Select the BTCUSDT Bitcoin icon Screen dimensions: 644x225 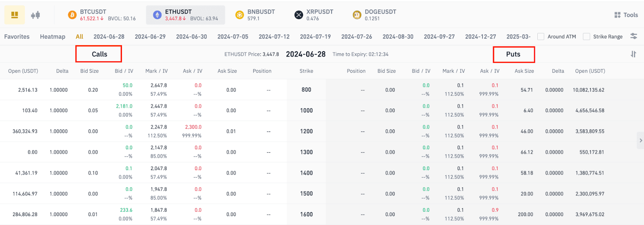pyautogui.click(x=72, y=15)
